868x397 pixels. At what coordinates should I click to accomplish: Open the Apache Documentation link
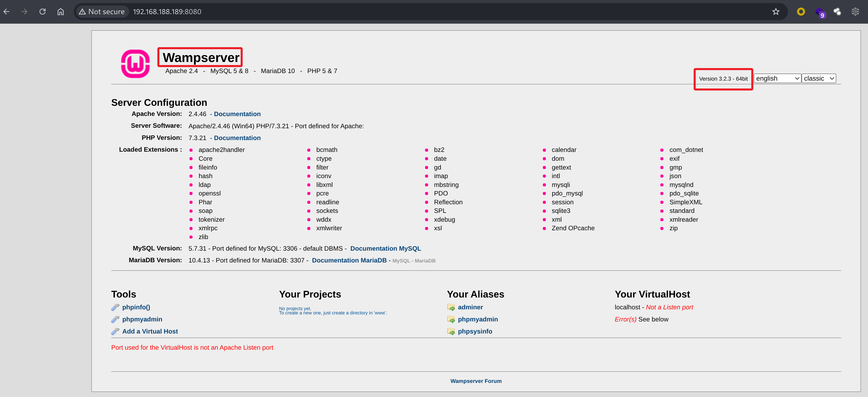point(237,114)
